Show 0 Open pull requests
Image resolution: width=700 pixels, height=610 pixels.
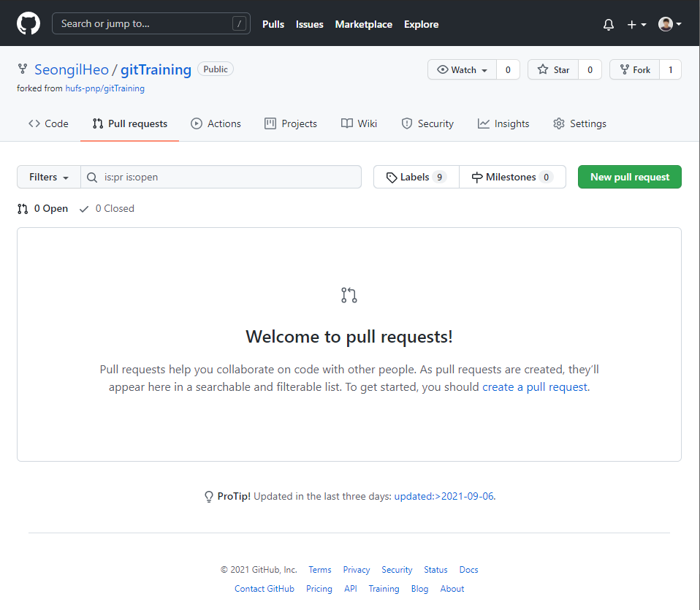[43, 208]
